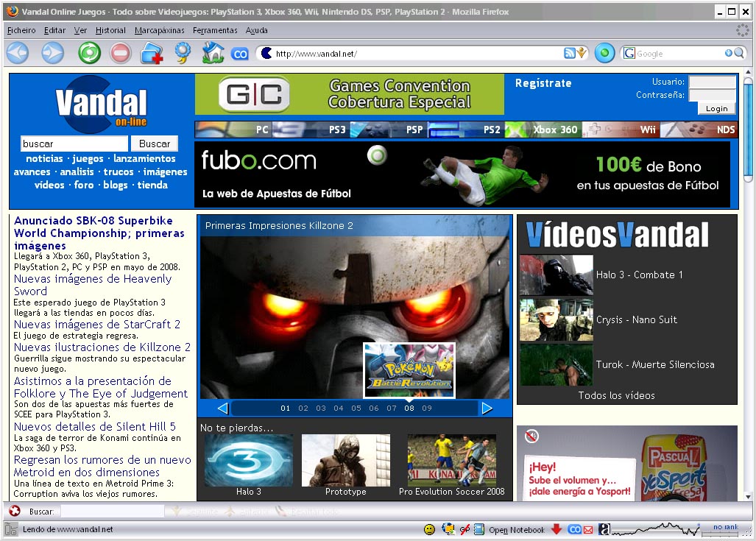Reload the page with the green refresh icon
Viewport: 756px width, 541px height.
(90, 53)
